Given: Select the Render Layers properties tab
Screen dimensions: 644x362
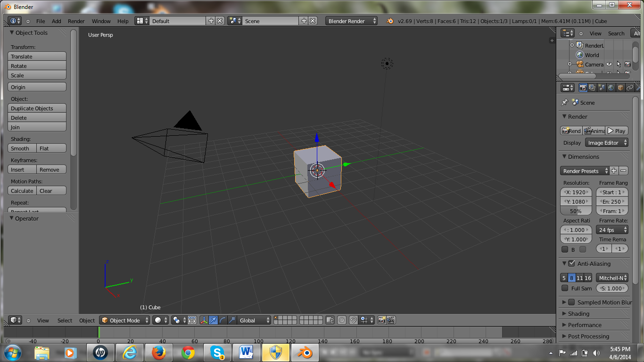Looking at the screenshot, I should [592, 88].
